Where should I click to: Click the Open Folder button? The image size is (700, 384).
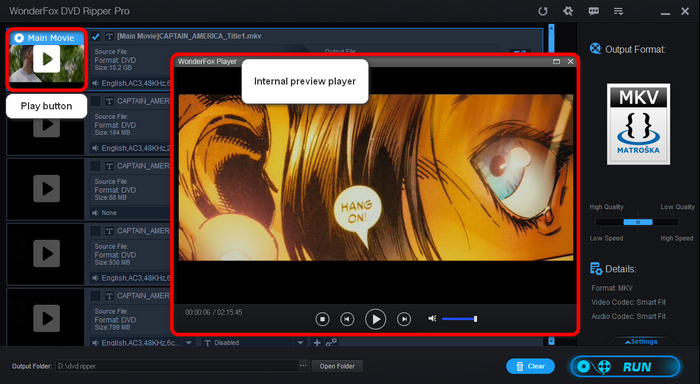[337, 366]
